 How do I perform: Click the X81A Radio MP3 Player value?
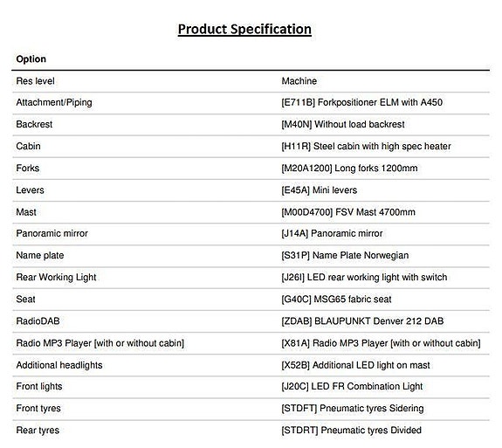381,343
